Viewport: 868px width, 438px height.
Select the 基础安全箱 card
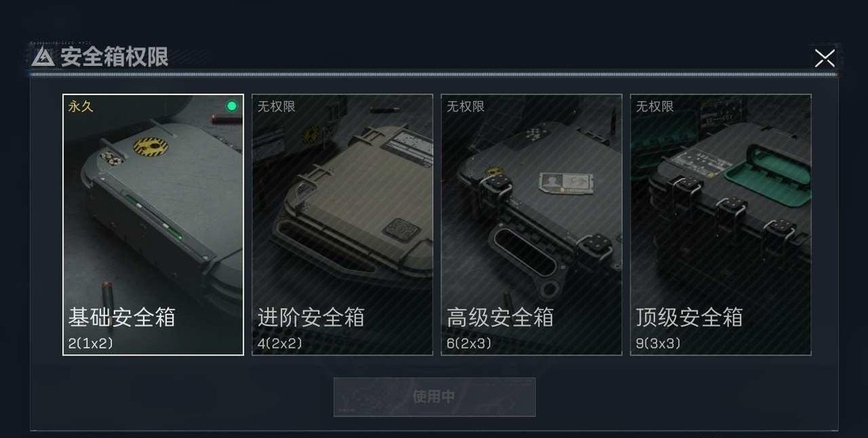[153, 225]
